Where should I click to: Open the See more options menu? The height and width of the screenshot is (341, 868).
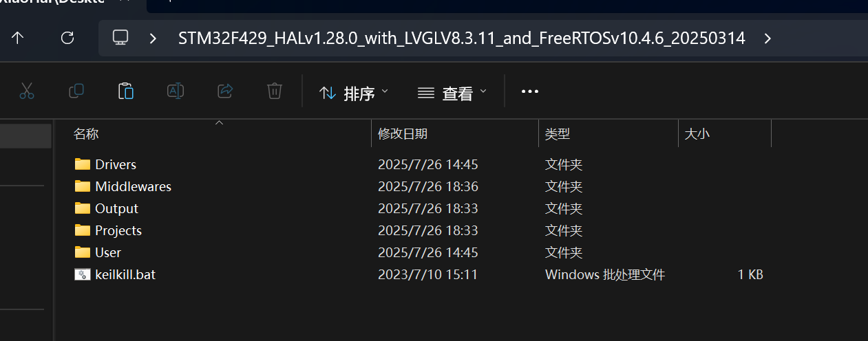(530, 91)
